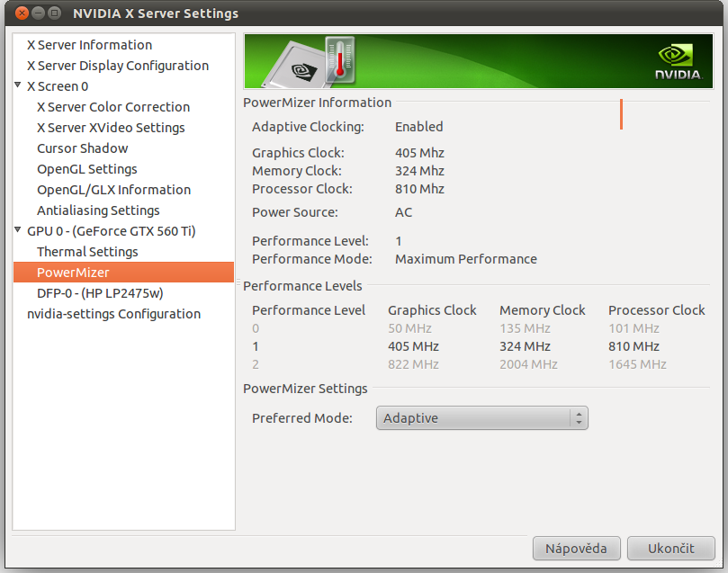Viewport: 728px width, 573px height.
Task: Click Graphics Clock 405 Mhz value
Action: tap(419, 153)
